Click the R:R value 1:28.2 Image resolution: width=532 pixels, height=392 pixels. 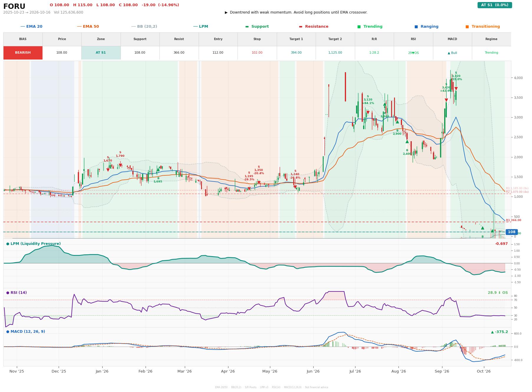374,53
